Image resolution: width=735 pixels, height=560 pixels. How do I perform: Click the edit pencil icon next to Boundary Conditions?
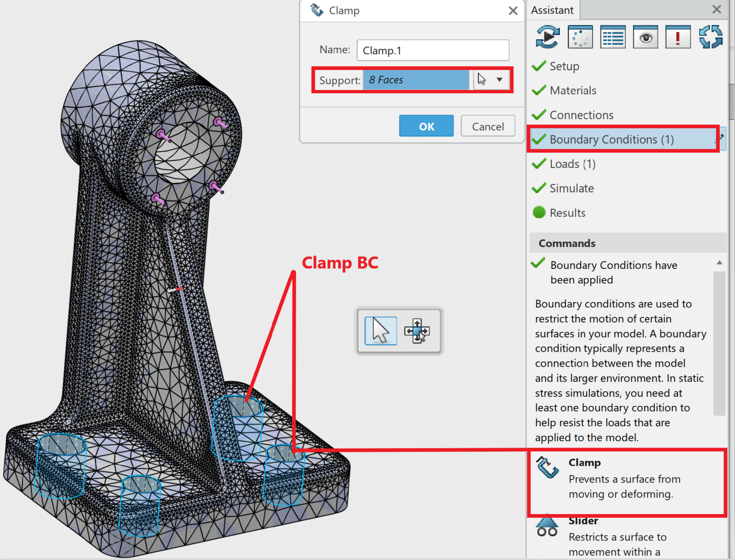(719, 138)
